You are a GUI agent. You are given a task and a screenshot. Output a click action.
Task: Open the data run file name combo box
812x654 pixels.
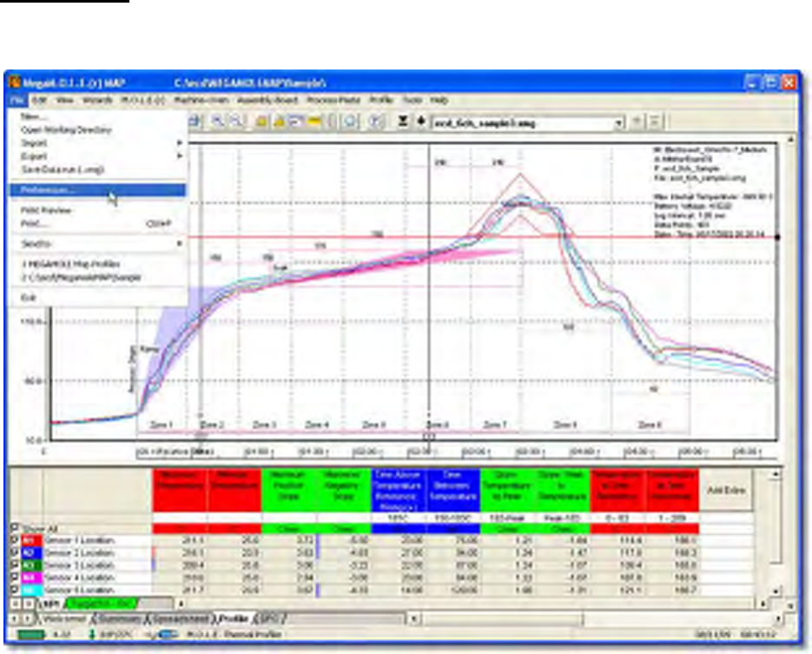tap(527, 123)
